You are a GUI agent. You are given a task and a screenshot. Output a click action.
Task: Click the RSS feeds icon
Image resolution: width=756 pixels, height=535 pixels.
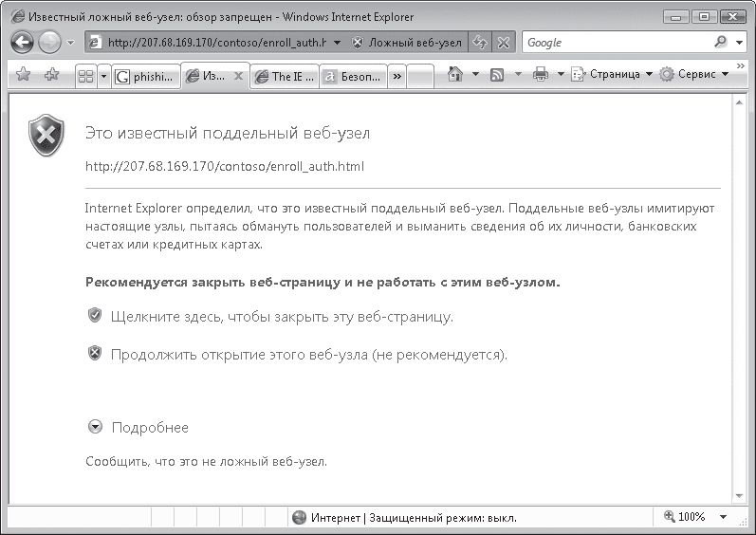tap(497, 74)
